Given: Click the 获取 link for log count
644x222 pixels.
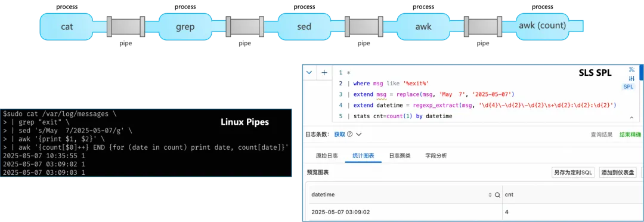Looking at the screenshot, I should click(x=339, y=134).
